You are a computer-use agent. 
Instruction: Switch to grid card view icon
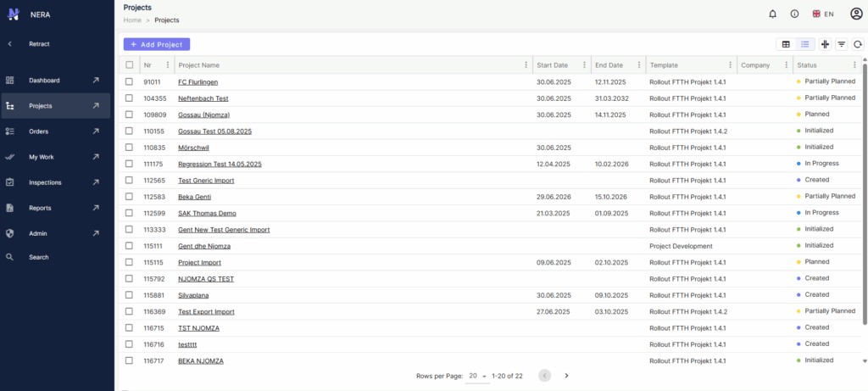(x=786, y=44)
